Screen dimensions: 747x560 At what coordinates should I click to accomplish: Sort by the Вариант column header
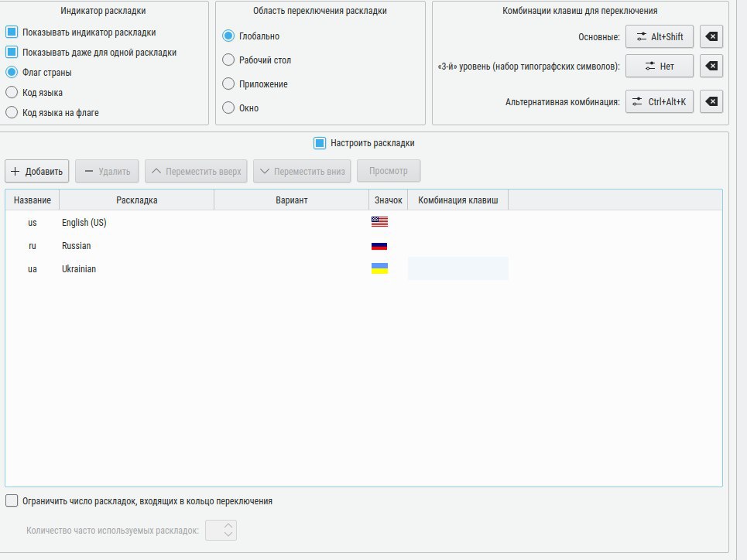[292, 200]
